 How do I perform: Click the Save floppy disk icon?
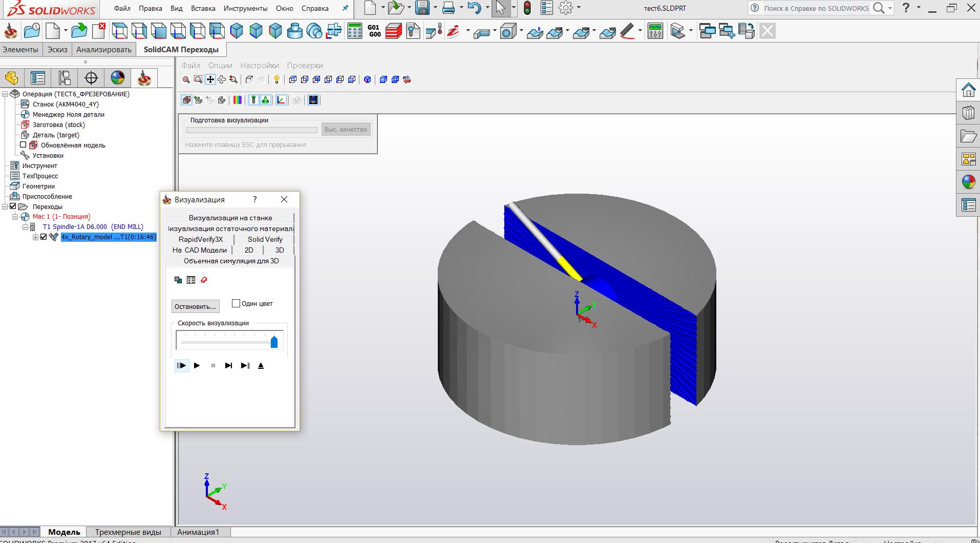[x=422, y=8]
